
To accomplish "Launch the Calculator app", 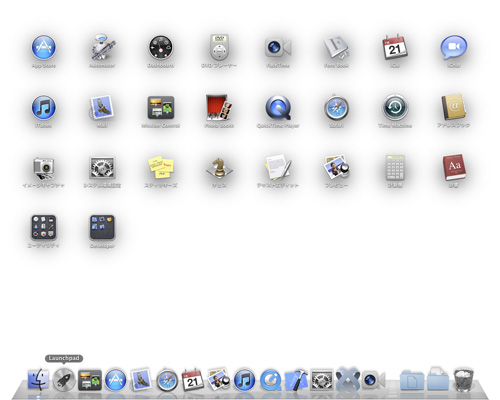I will coord(395,168).
